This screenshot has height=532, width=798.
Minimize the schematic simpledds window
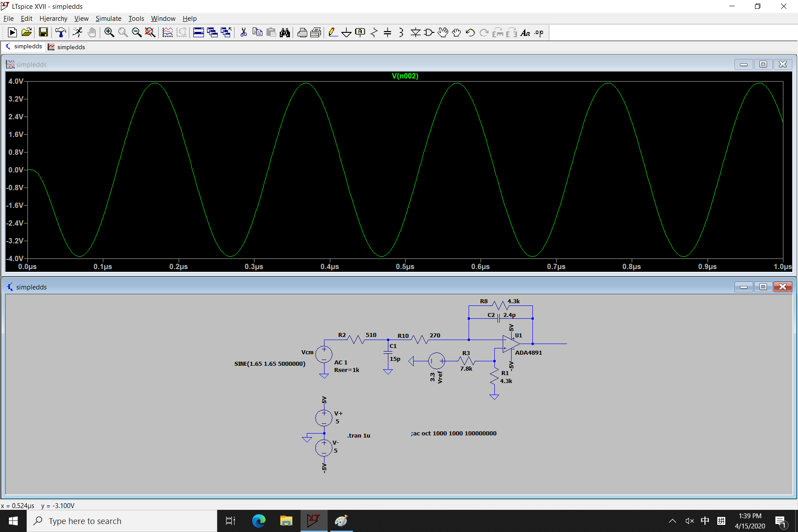(x=743, y=287)
